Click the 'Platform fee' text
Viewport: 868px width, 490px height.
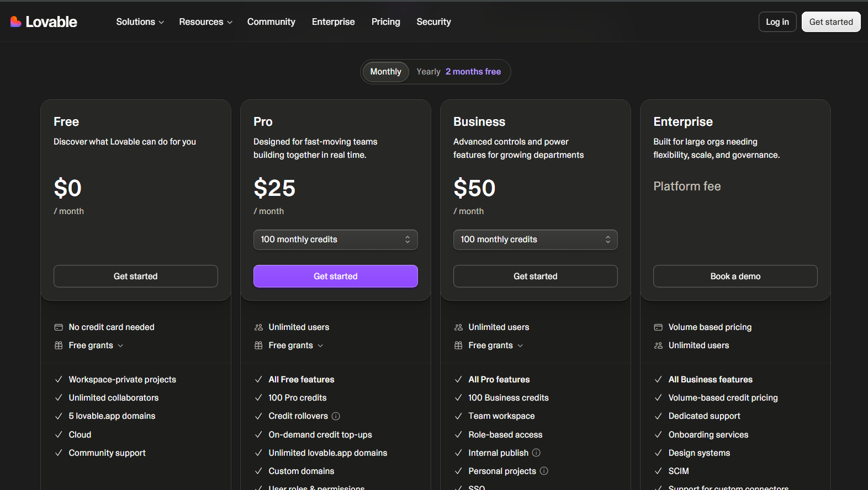click(x=687, y=187)
